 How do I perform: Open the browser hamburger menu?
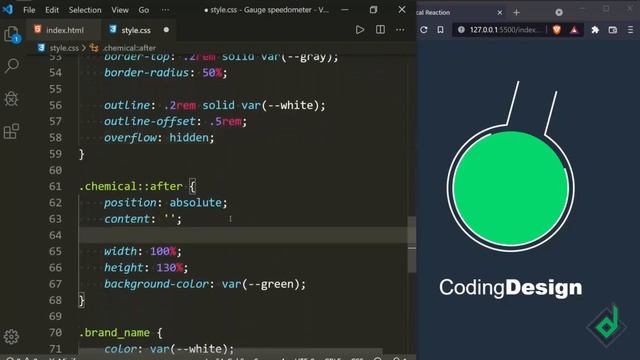coord(630,30)
